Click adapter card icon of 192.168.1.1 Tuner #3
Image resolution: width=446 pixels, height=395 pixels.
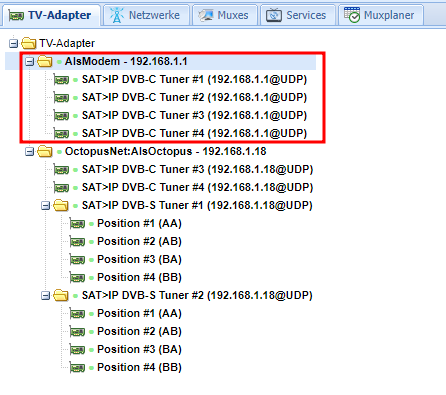click(x=62, y=116)
